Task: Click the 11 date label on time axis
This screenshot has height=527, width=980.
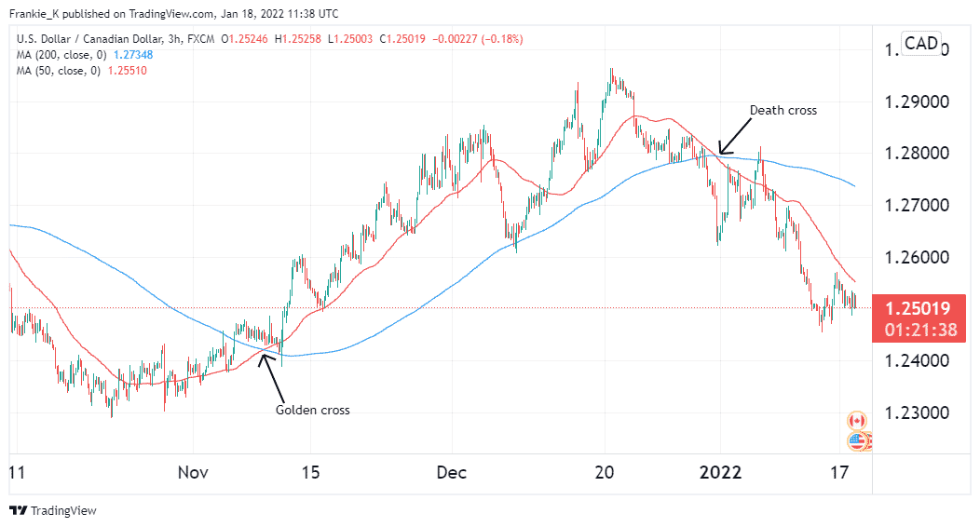Action: click(17, 473)
